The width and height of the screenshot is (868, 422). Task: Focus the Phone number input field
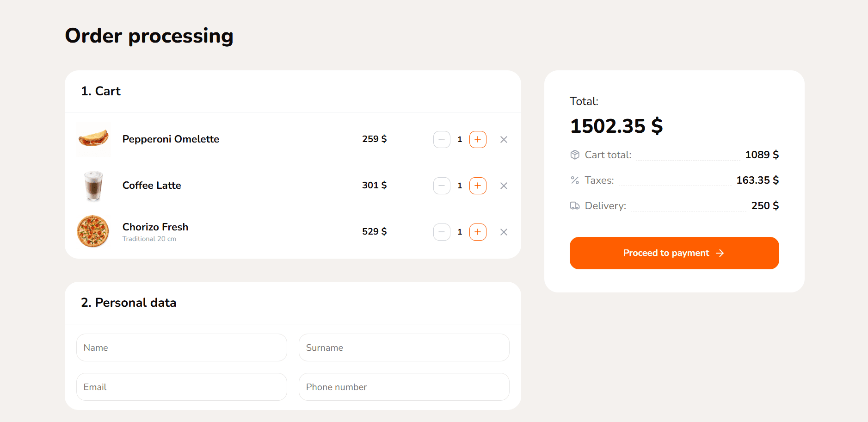404,387
